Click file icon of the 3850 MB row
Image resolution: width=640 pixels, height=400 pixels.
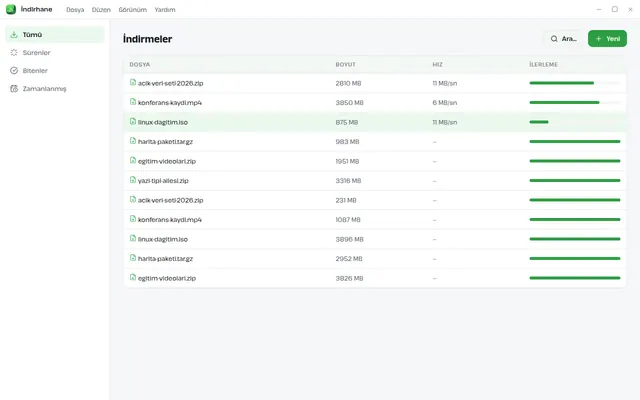pyautogui.click(x=133, y=102)
